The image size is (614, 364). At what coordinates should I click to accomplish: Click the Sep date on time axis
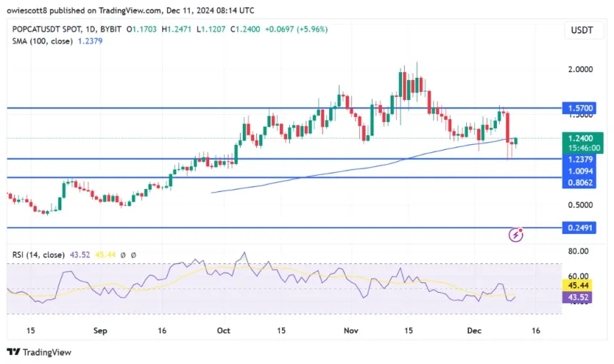click(x=100, y=331)
